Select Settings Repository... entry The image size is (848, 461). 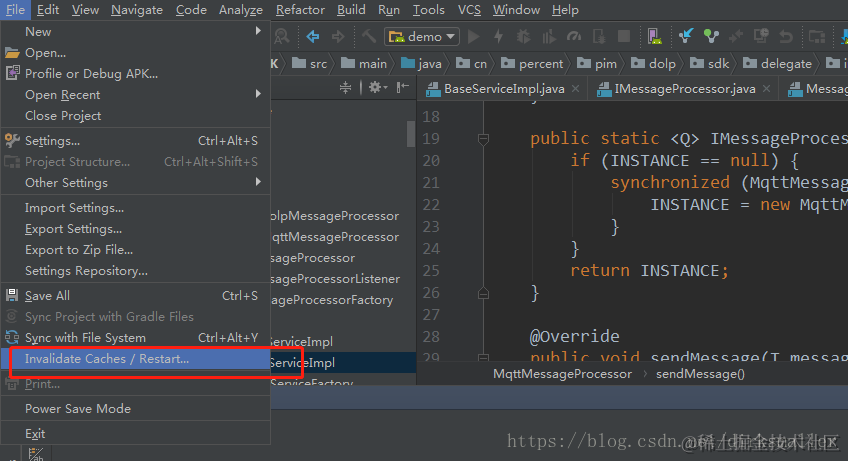(135, 271)
